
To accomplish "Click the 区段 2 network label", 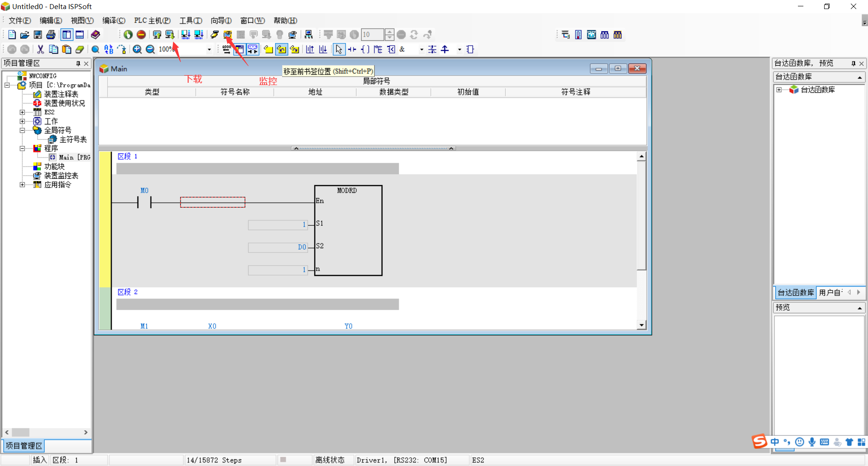I will (x=127, y=292).
